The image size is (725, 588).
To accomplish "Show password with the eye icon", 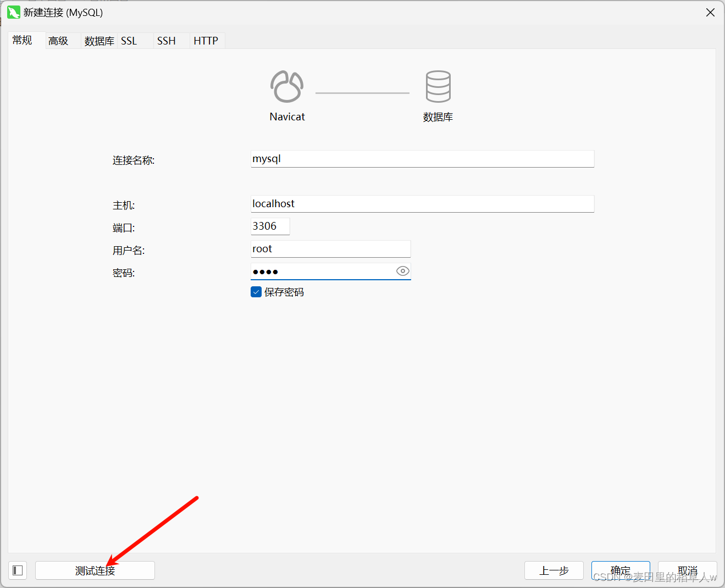I will click(x=403, y=271).
